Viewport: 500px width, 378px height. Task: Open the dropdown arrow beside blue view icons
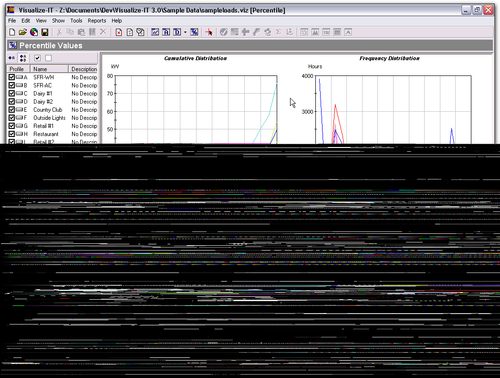click(185, 32)
